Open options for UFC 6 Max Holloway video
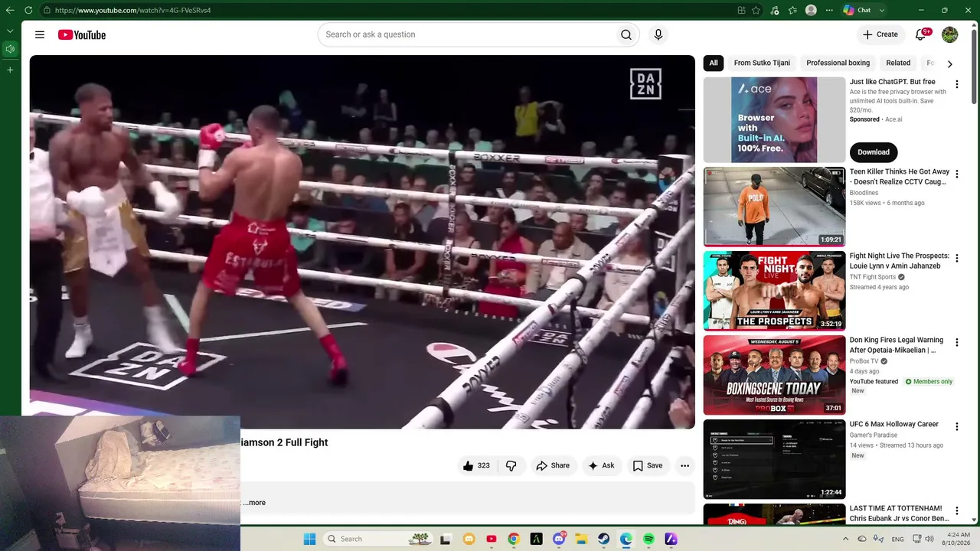 coord(956,426)
